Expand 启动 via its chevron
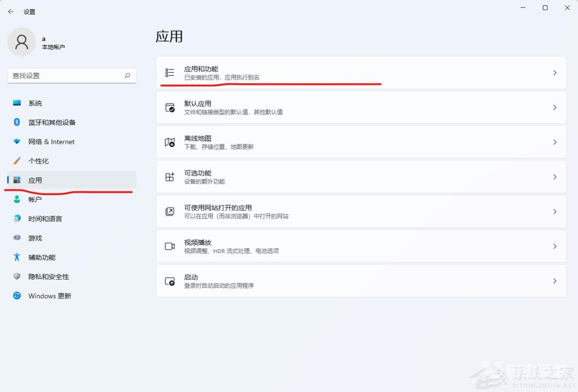This screenshot has height=392, width=578. pos(555,281)
